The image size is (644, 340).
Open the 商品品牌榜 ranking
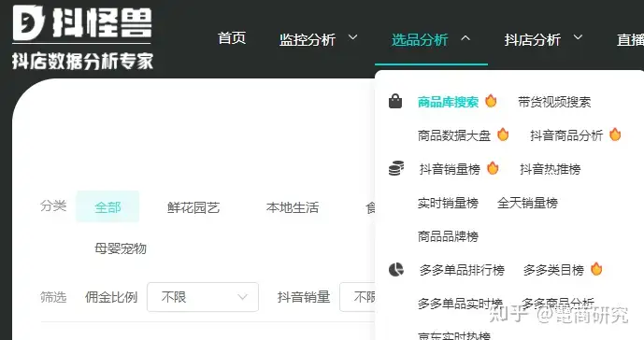pyautogui.click(x=448, y=236)
